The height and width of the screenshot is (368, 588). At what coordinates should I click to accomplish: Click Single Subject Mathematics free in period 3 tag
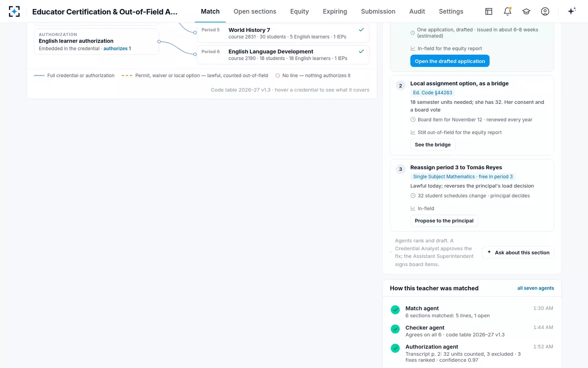(463, 177)
